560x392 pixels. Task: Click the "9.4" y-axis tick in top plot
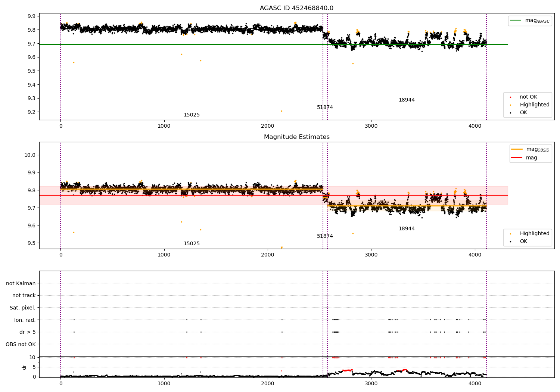32,85
